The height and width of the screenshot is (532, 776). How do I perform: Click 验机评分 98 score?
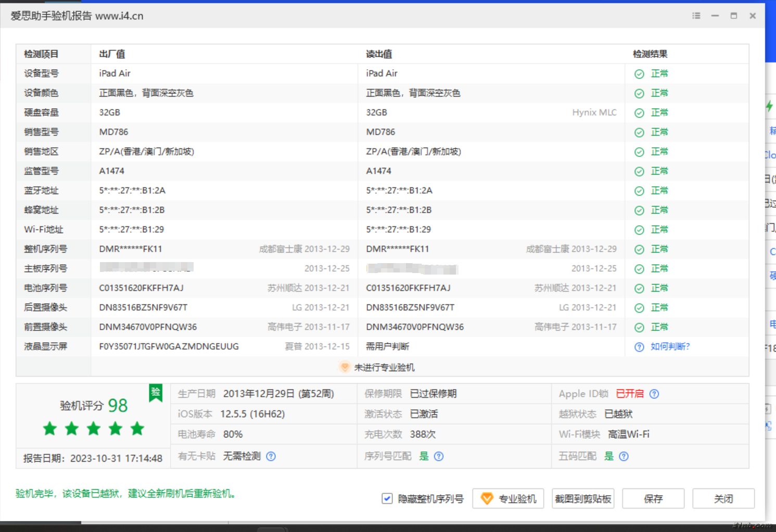[x=94, y=405]
